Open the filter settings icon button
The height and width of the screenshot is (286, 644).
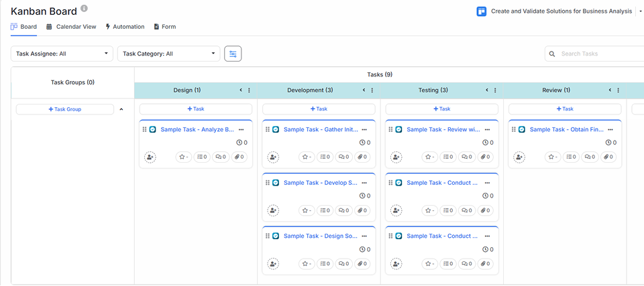click(x=233, y=54)
